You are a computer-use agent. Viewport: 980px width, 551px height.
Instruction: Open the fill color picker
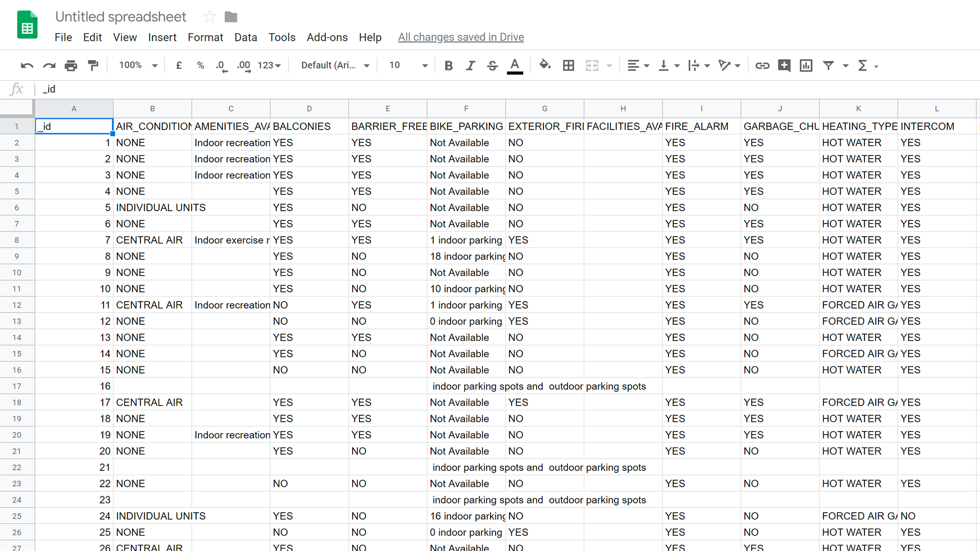[545, 65]
